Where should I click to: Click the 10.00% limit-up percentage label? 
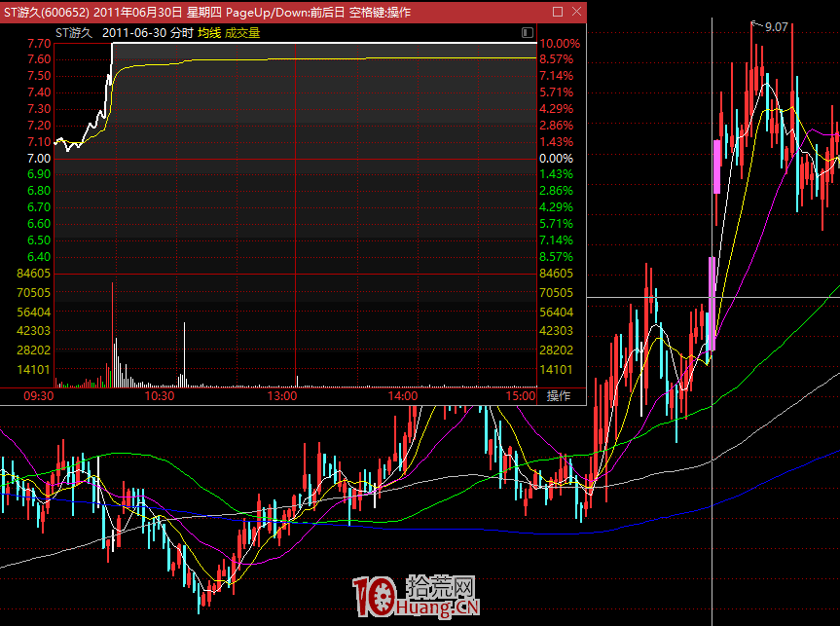click(x=559, y=44)
